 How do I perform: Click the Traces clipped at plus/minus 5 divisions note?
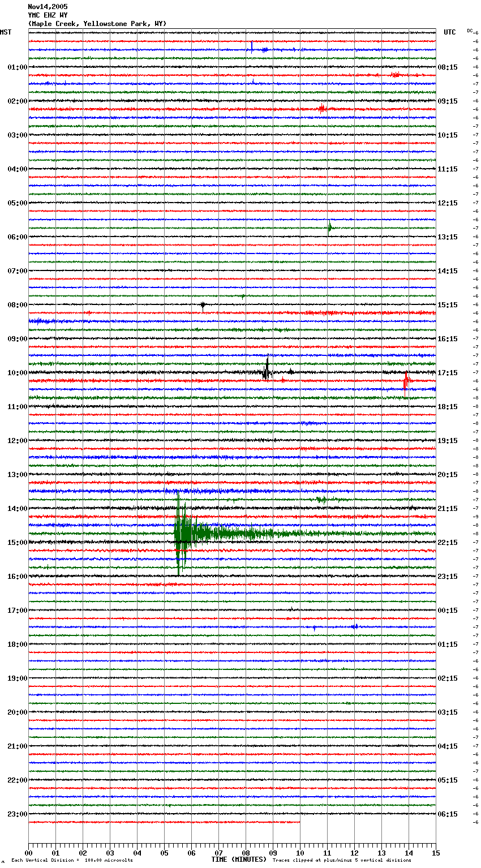(342, 861)
